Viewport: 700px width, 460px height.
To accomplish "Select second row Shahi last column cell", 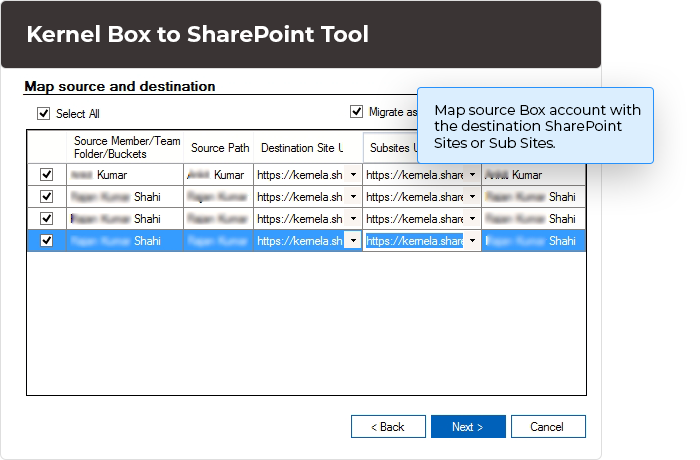I will tap(533, 197).
